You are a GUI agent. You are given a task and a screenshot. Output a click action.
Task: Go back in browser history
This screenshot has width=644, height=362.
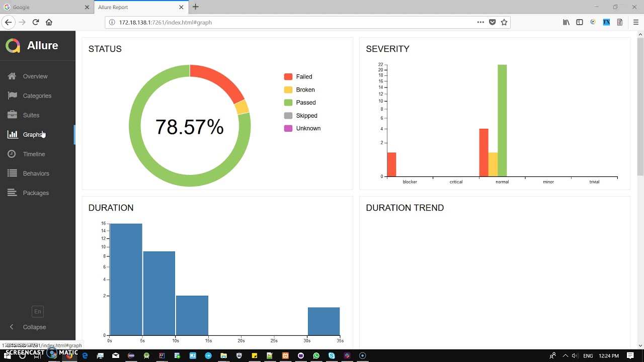click(x=8, y=22)
